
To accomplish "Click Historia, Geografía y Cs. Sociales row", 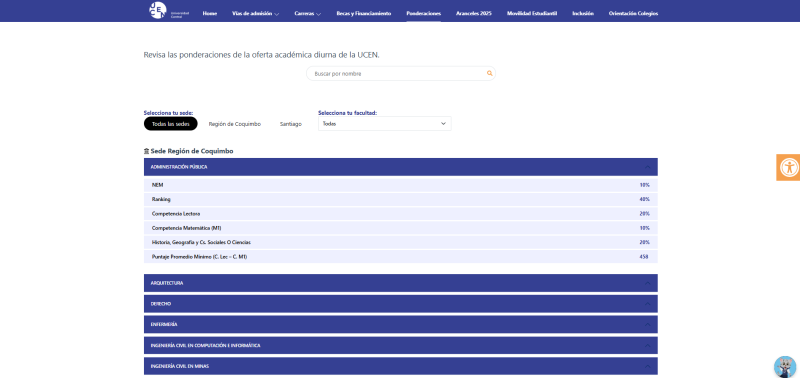I will click(x=401, y=242).
